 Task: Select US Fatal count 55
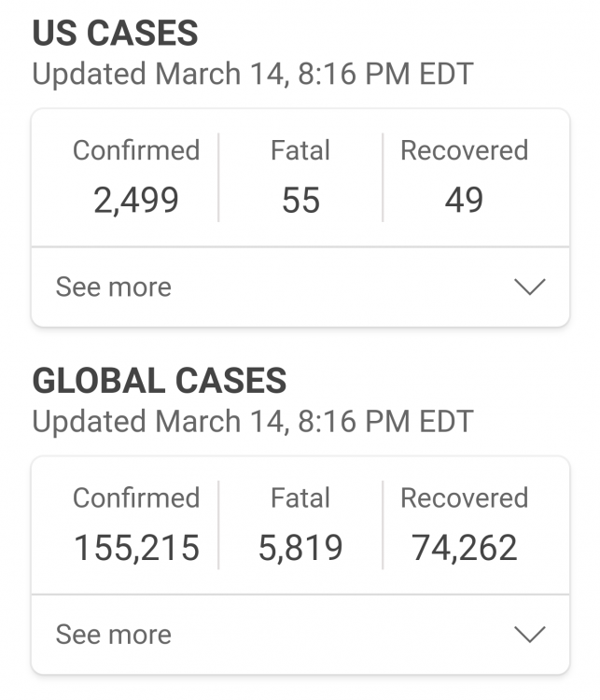coord(300,200)
